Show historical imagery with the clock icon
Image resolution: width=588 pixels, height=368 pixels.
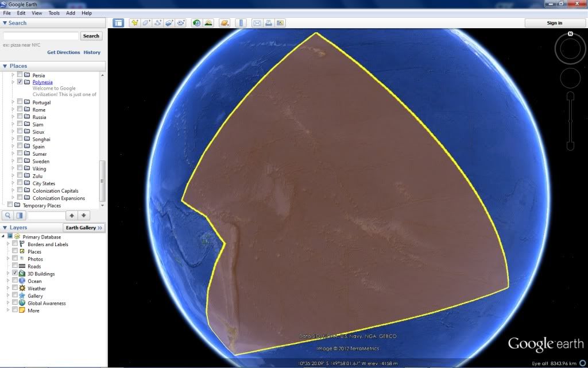pyautogui.click(x=196, y=23)
